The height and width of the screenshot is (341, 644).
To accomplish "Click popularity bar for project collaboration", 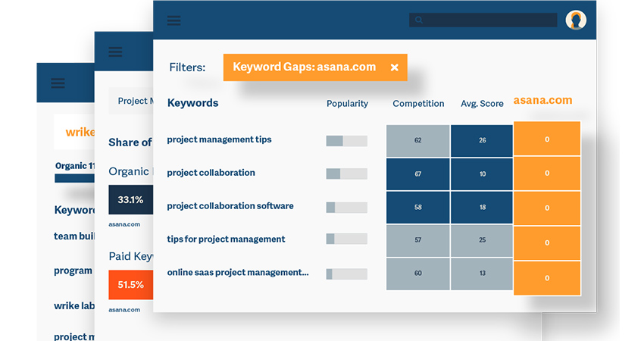I will (346, 174).
